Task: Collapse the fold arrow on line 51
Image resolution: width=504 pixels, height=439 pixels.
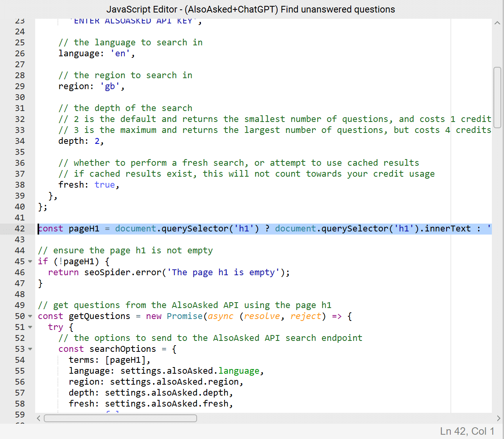Action: pyautogui.click(x=30, y=327)
